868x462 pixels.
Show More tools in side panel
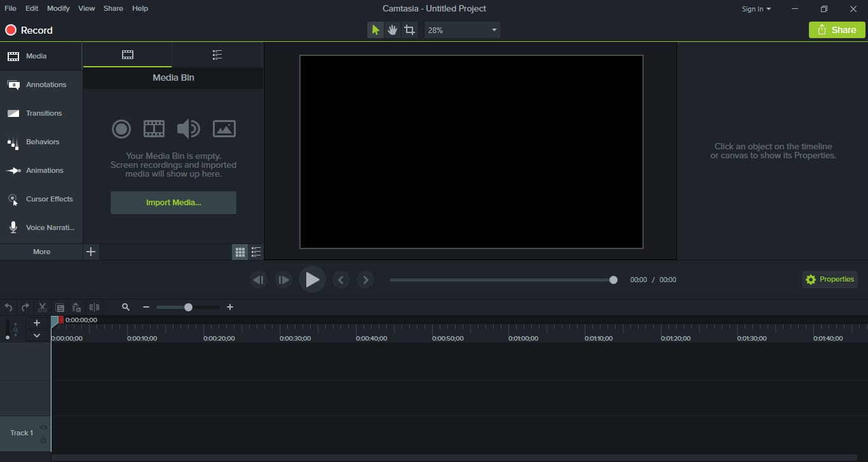[41, 252]
